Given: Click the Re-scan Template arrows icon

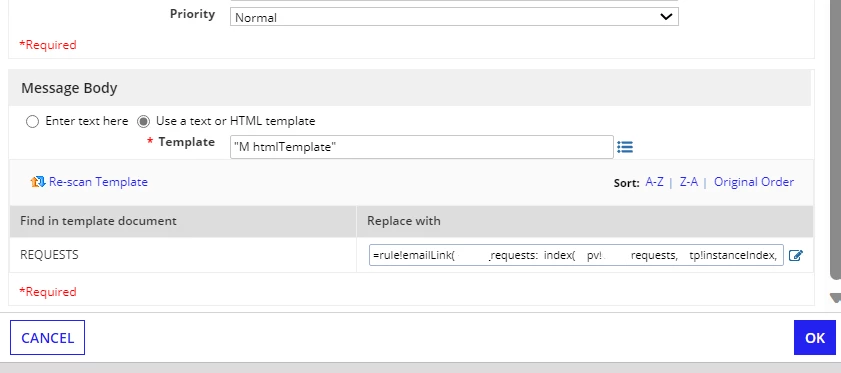Looking at the screenshot, I should [x=38, y=182].
